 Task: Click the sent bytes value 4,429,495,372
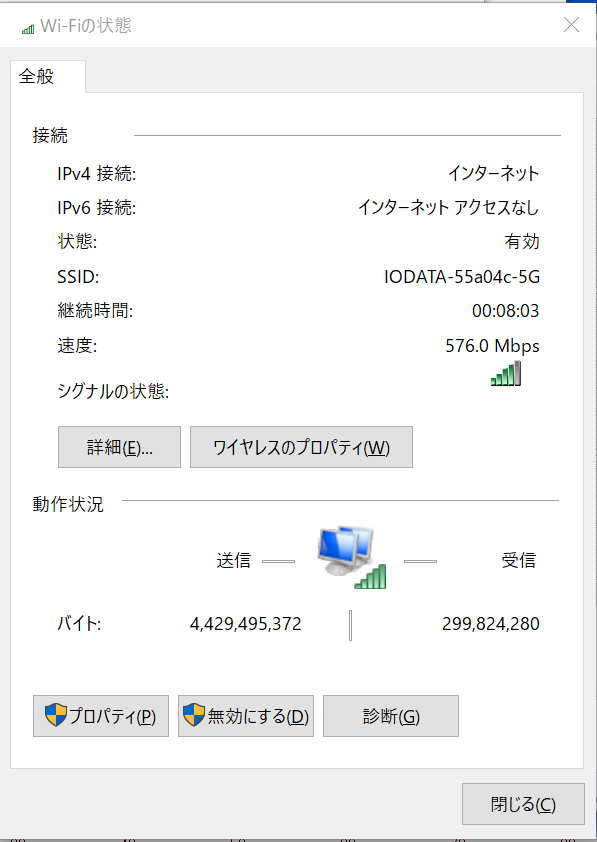(246, 623)
